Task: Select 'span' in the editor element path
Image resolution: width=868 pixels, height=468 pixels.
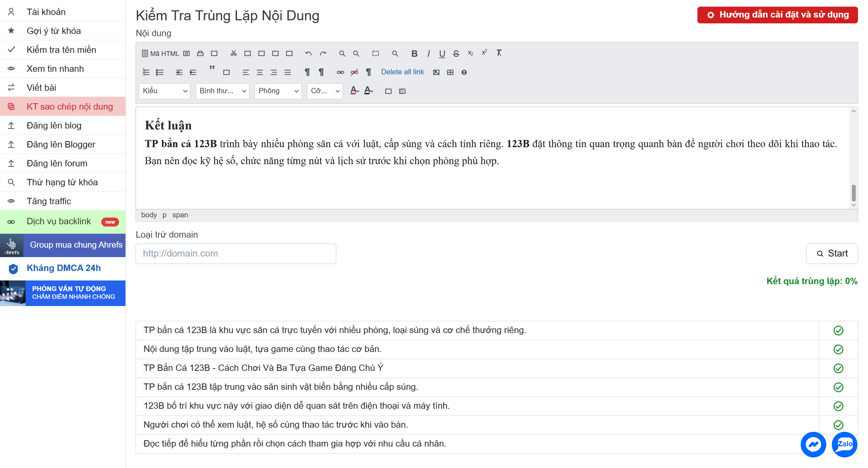Action: tap(180, 215)
